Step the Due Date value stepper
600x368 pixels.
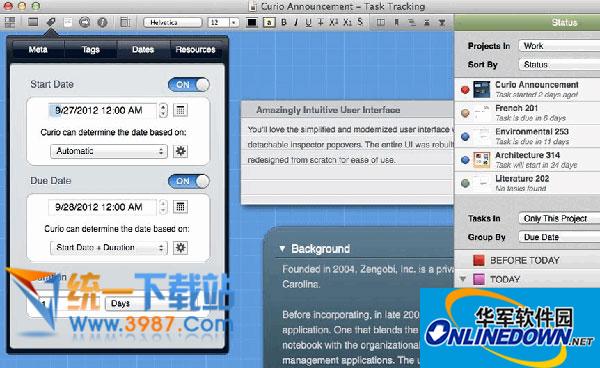tap(163, 207)
